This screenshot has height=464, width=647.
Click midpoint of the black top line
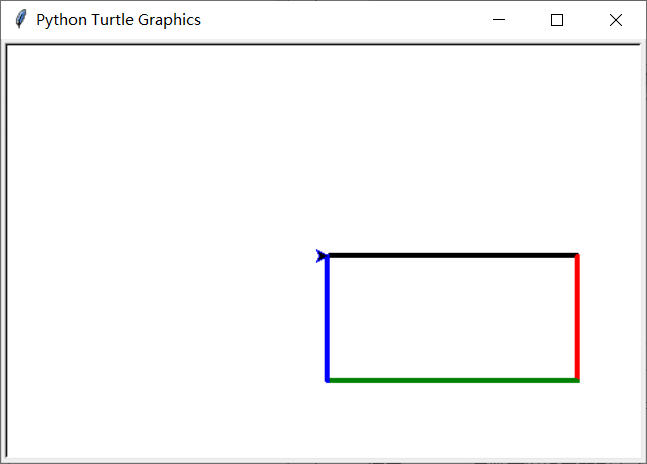452,255
